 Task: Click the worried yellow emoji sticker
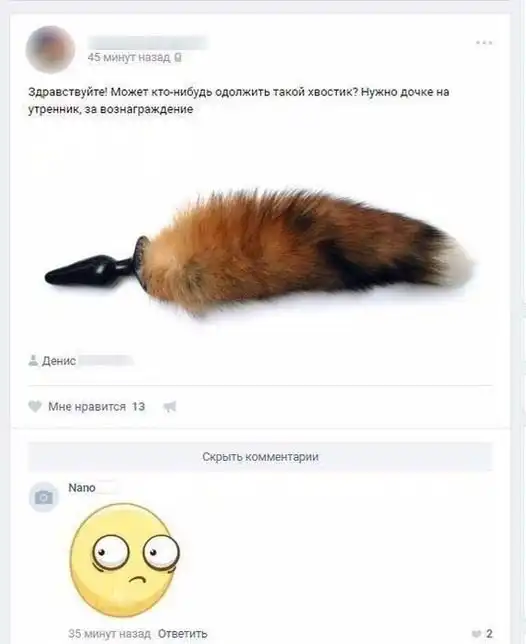(x=125, y=560)
